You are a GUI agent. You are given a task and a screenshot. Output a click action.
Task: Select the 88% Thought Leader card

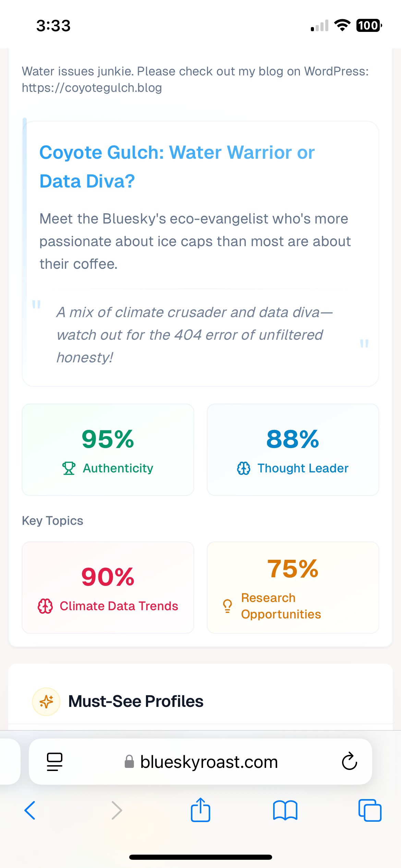(x=293, y=449)
